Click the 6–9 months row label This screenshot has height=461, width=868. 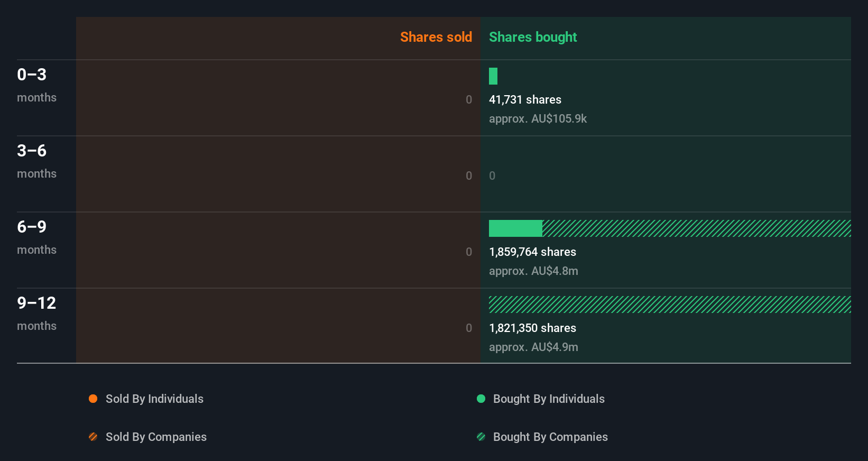pos(36,237)
